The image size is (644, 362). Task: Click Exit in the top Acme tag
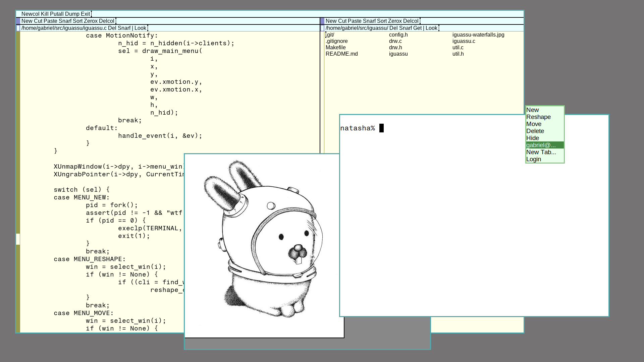tap(85, 14)
